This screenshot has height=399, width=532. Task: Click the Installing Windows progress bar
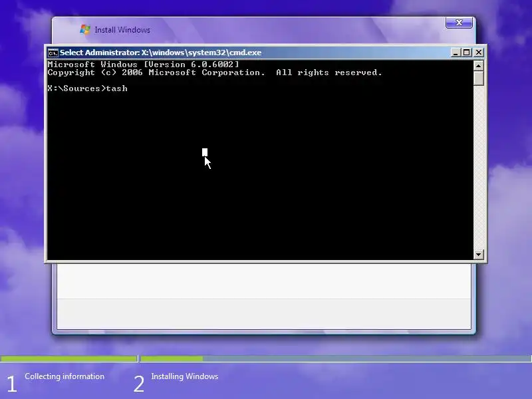point(336,358)
